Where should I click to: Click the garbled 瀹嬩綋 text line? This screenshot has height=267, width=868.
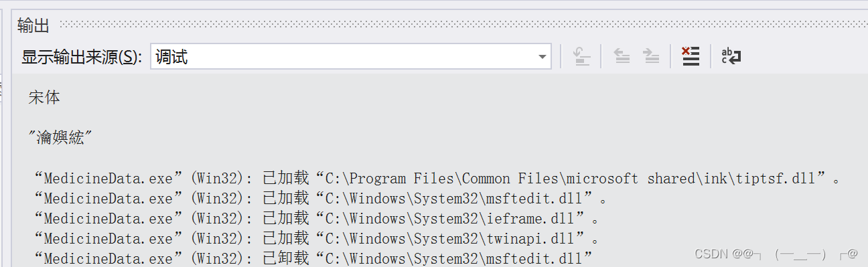coord(60,138)
